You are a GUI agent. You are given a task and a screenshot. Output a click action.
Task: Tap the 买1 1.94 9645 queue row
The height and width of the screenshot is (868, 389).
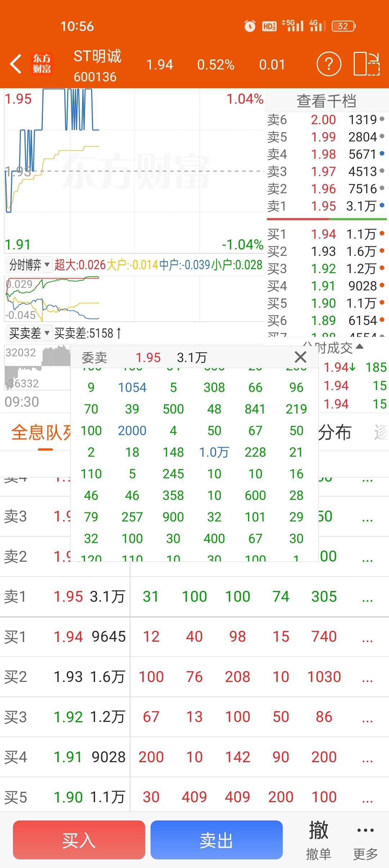click(x=194, y=637)
